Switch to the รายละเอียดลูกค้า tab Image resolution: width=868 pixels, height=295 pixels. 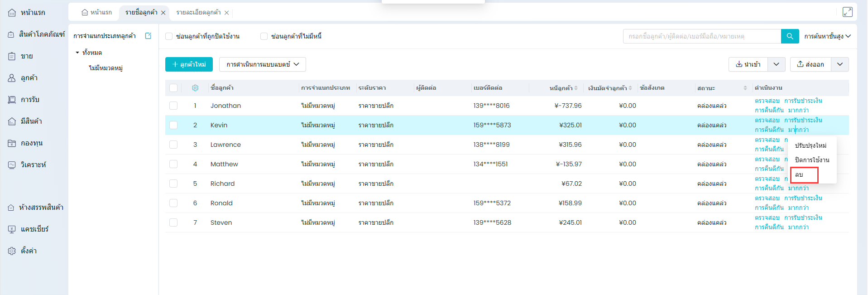[x=198, y=12]
